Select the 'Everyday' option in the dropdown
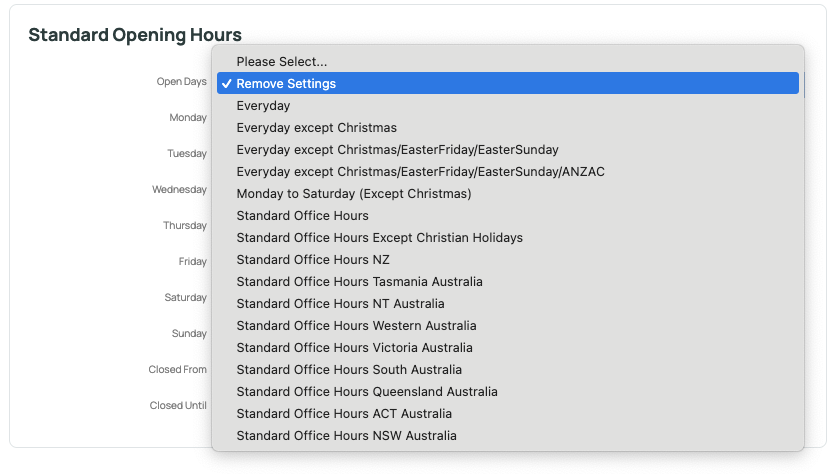 click(x=508, y=106)
